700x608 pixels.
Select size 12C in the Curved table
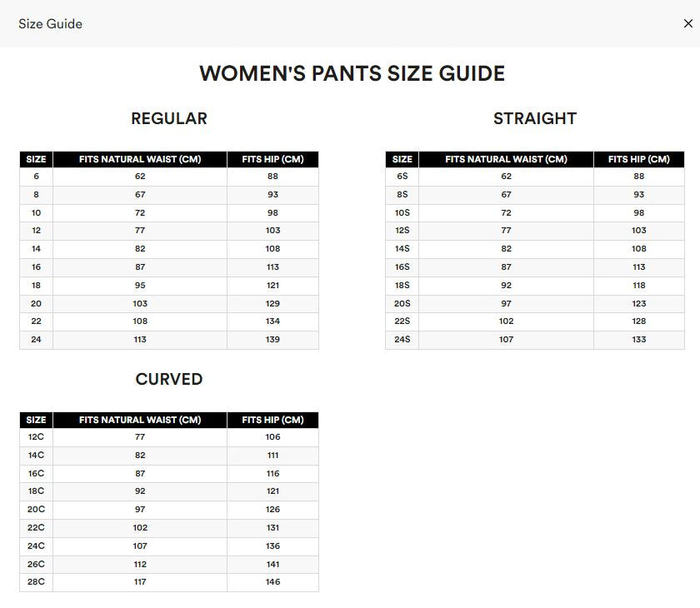tap(34, 438)
